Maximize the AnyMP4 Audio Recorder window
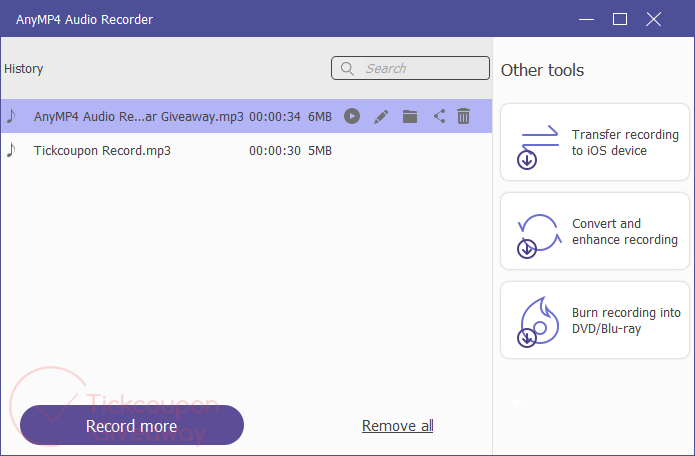The height and width of the screenshot is (456, 695). click(x=620, y=19)
